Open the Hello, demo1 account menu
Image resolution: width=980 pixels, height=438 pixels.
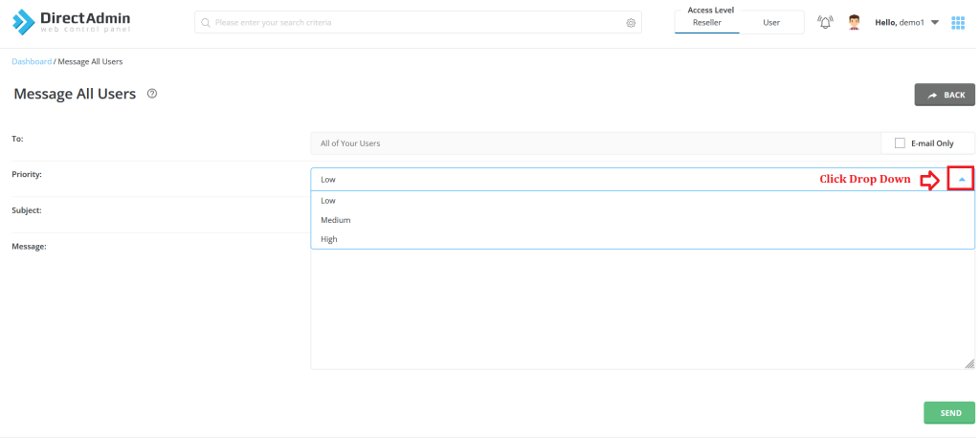pos(906,23)
